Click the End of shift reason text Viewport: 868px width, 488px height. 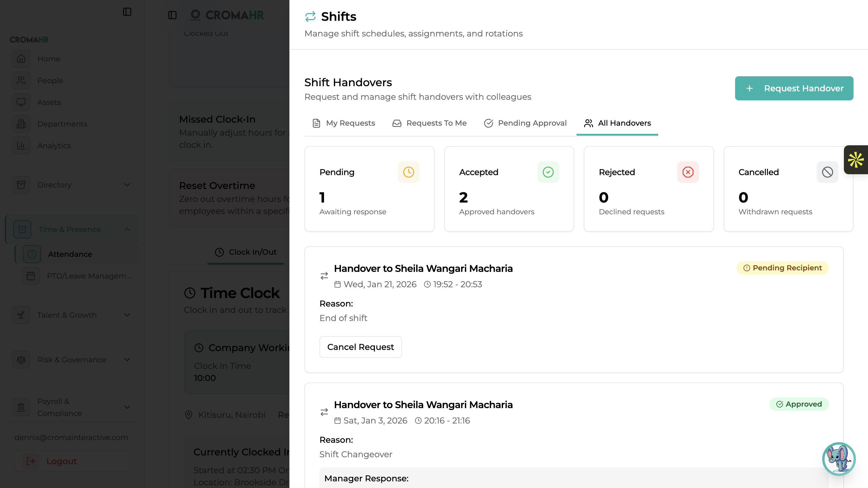[343, 318]
